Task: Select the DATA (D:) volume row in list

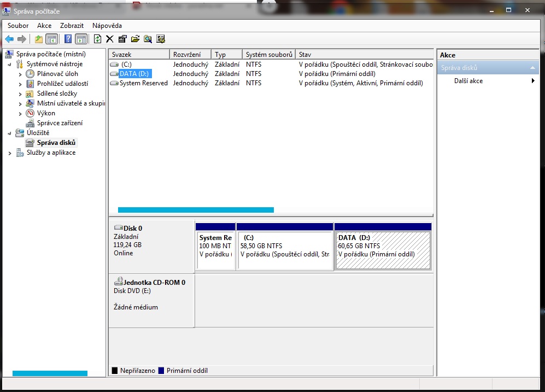Action: point(271,74)
